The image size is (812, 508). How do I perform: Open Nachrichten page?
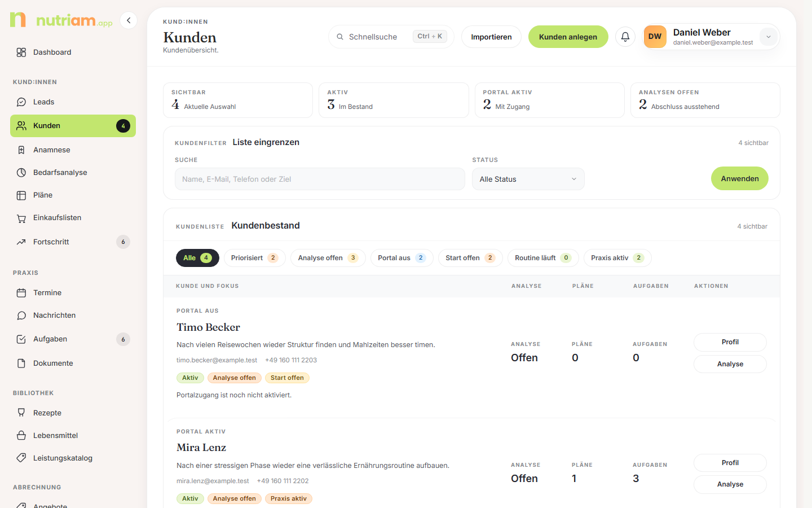[73, 316]
